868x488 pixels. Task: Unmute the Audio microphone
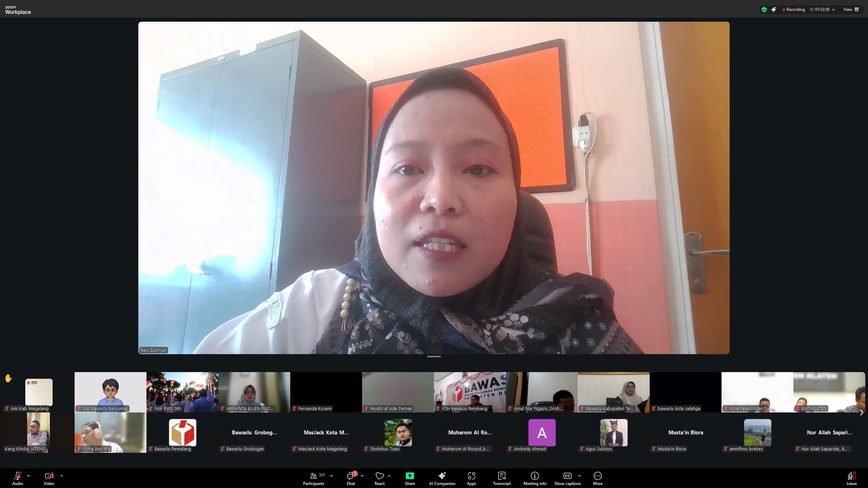(17, 476)
